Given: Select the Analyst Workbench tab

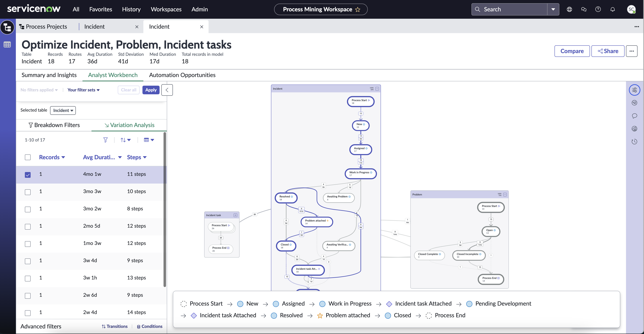Looking at the screenshot, I should click(x=113, y=75).
